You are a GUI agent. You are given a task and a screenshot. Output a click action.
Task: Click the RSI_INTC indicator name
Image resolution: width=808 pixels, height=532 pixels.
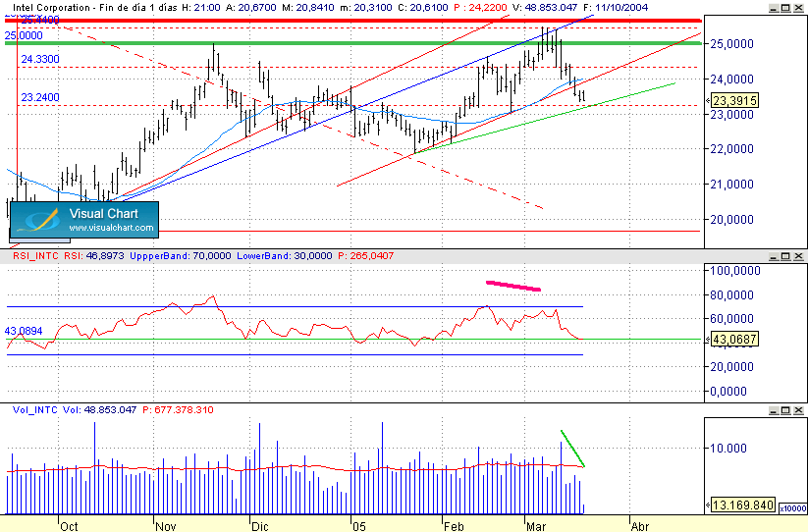[x=35, y=256]
